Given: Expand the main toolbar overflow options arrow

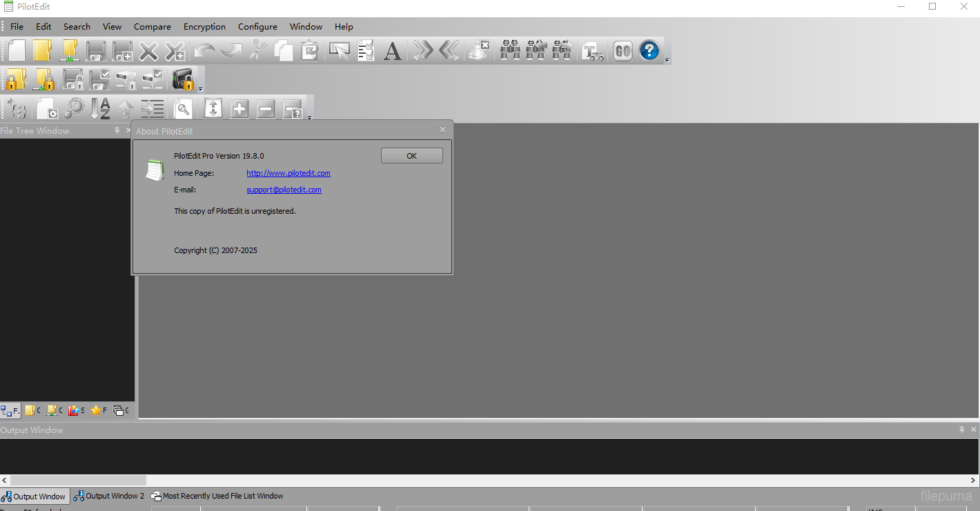Looking at the screenshot, I should coord(667,61).
